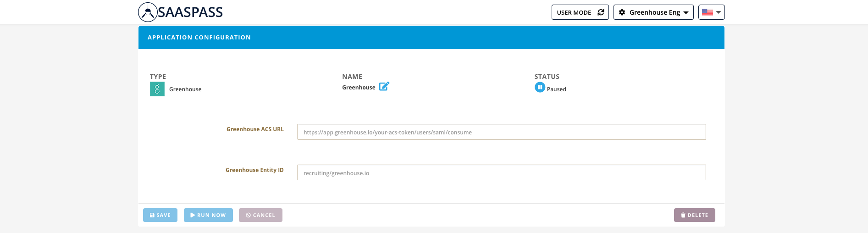The image size is (868, 233).
Task: Click the US flag language icon
Action: [708, 12]
